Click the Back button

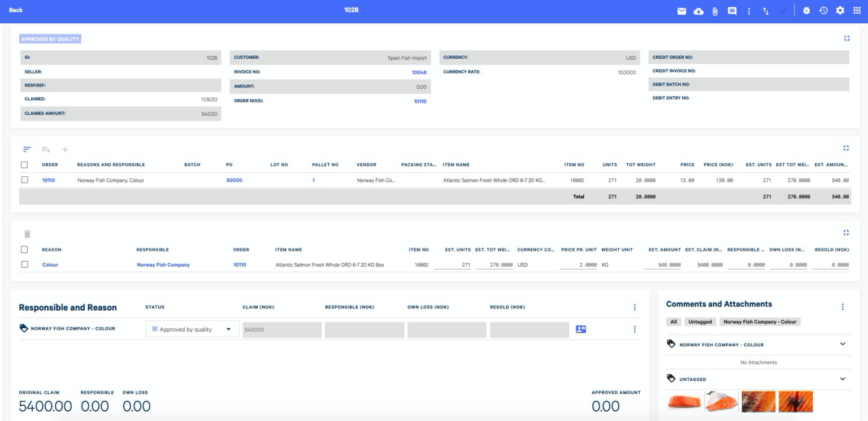16,10
